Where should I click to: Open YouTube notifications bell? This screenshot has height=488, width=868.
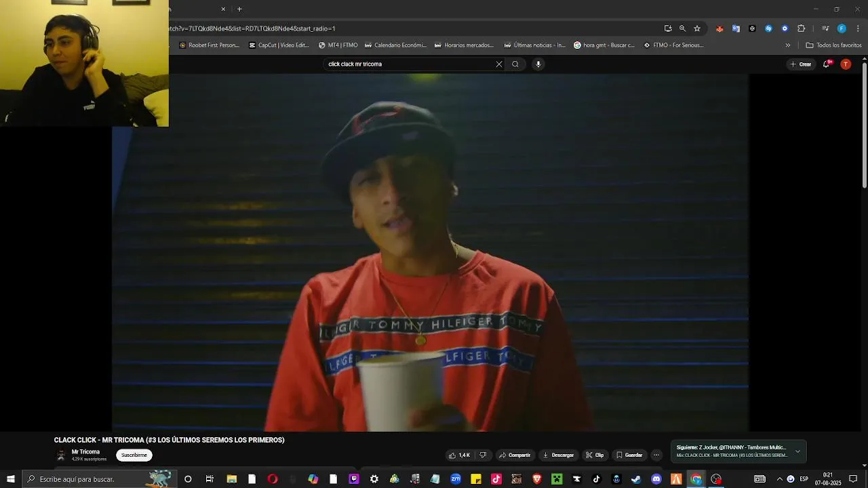827,64
